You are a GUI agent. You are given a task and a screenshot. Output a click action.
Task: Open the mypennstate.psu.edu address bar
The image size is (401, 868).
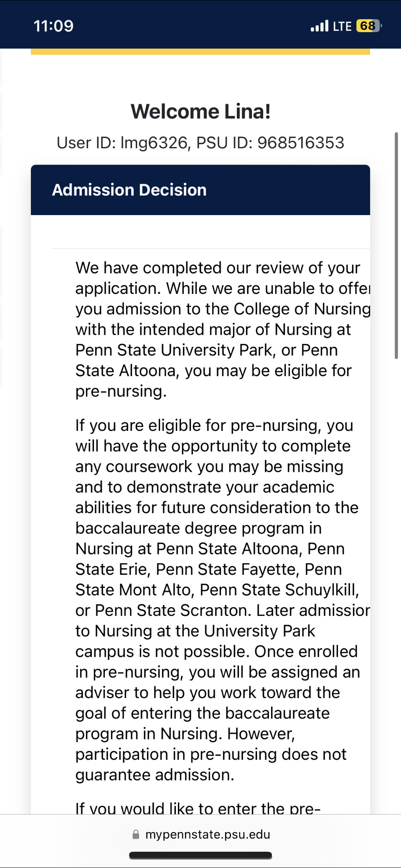(208, 834)
